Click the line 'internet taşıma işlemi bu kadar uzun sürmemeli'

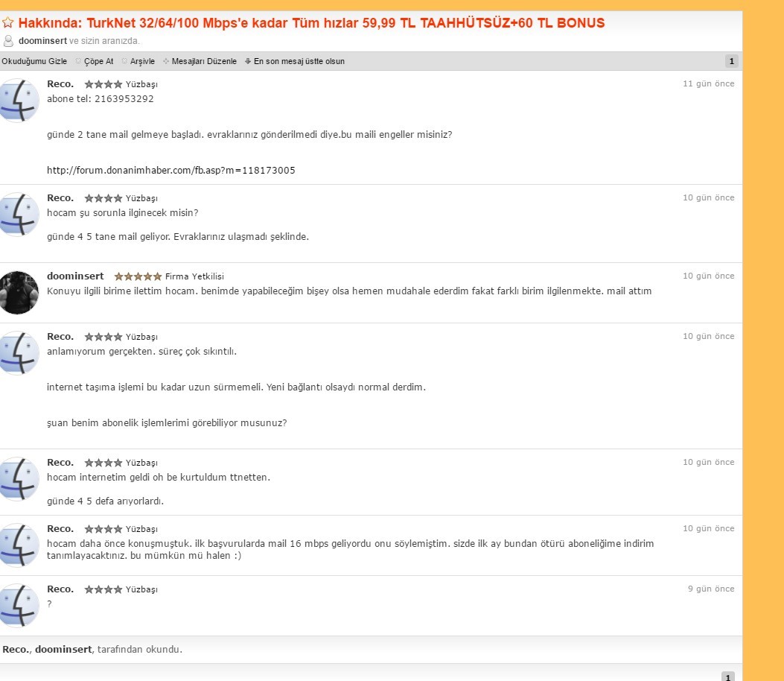tap(237, 387)
